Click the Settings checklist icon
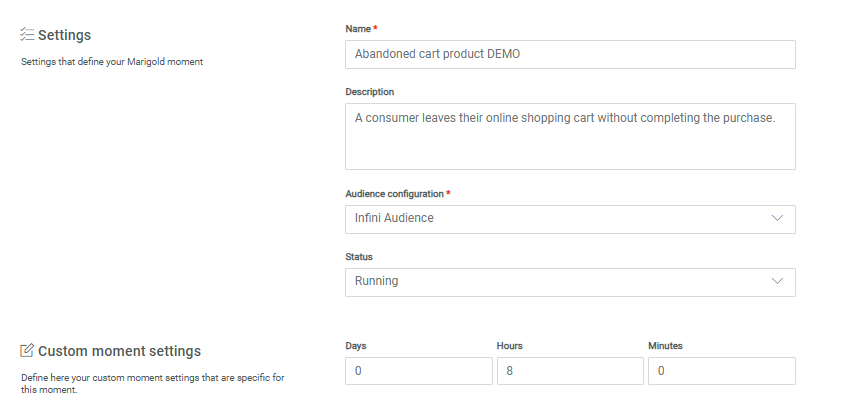Image resolution: width=866 pixels, height=420 pixels. click(28, 35)
